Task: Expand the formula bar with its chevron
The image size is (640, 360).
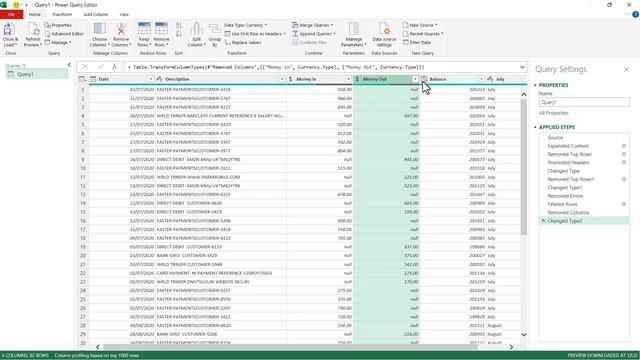Action: pyautogui.click(x=522, y=67)
